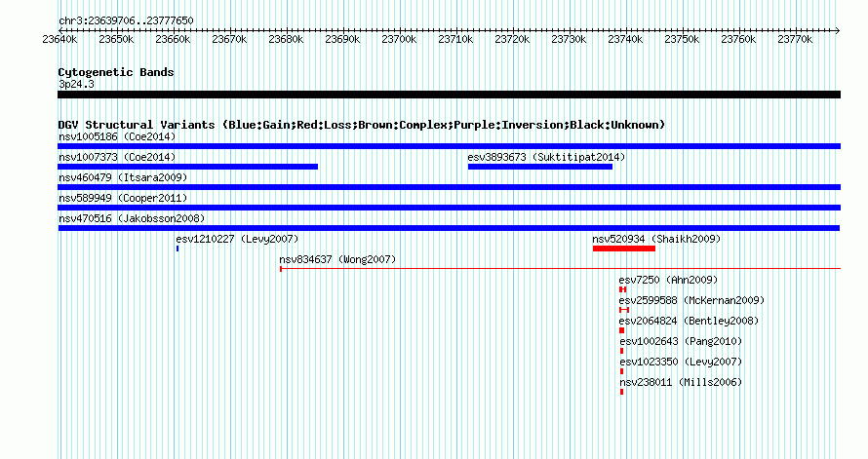Select the nsv460479 gain bar
This screenshot has width=868, height=459.
point(449,187)
